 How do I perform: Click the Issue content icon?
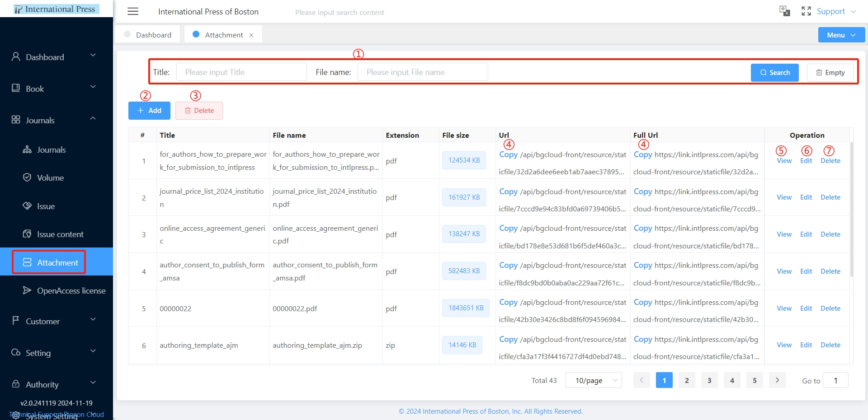pos(27,233)
